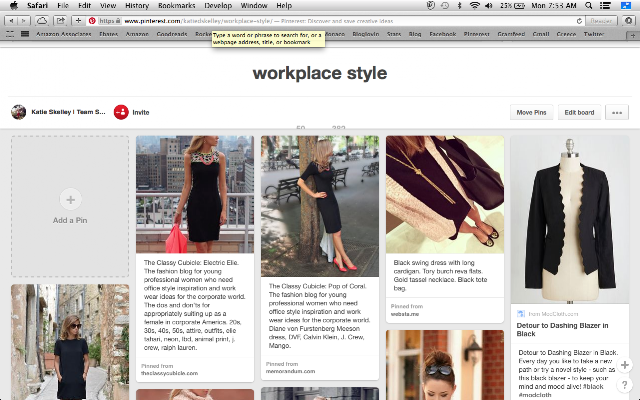Open the Help menu
Screen dimensions: 640x400
tap(284, 5)
